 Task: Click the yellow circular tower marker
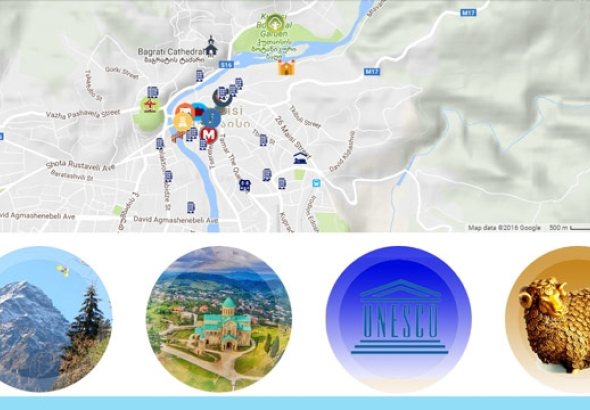[x=183, y=122]
